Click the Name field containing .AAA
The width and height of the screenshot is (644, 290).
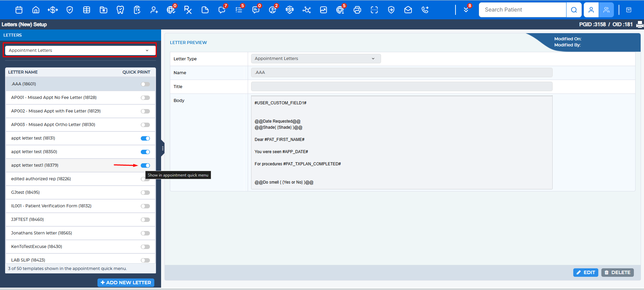coord(402,72)
